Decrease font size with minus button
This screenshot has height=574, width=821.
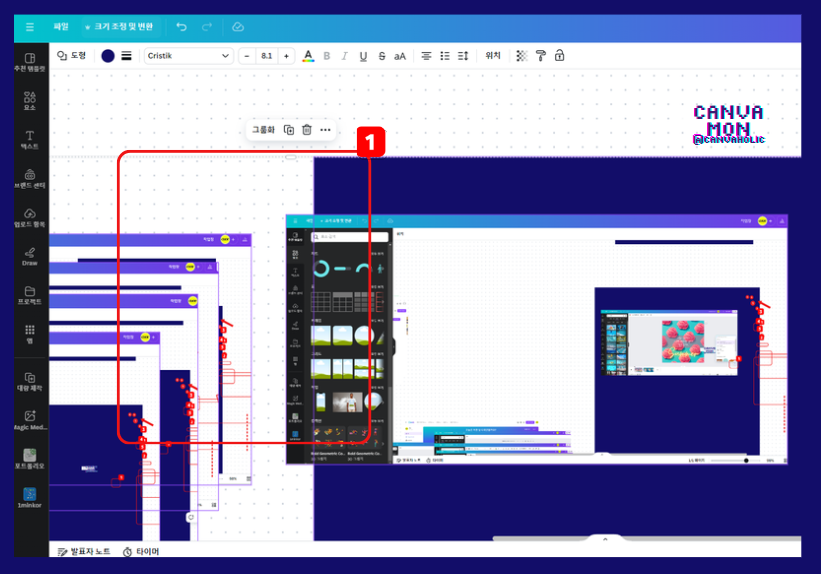click(247, 56)
